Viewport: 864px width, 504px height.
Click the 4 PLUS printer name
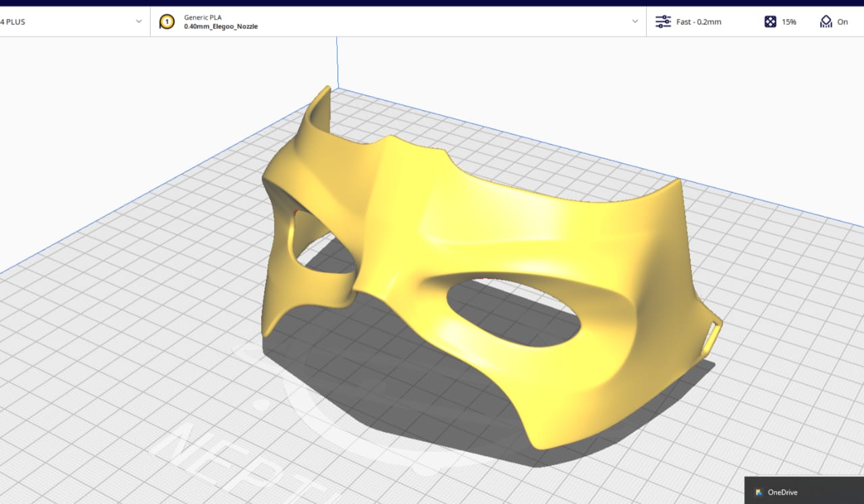tap(13, 22)
